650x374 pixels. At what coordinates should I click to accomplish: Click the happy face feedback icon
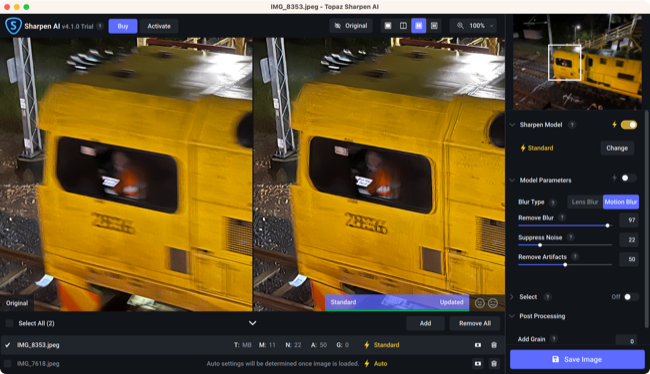click(x=480, y=303)
